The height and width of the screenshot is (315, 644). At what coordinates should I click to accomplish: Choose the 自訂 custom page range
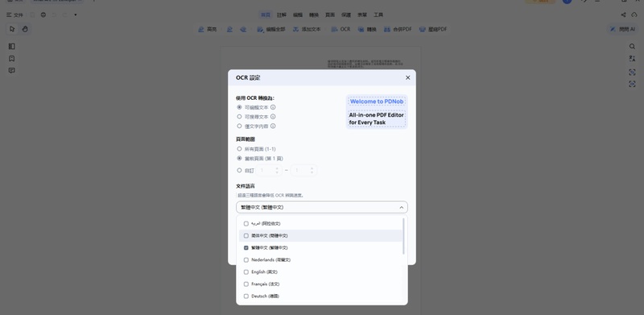pos(239,170)
